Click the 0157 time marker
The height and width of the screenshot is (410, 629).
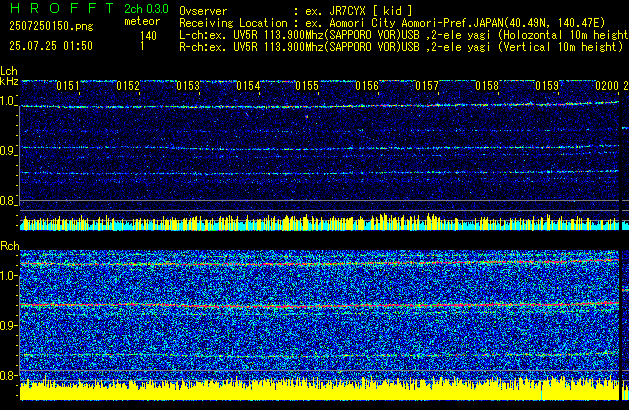(427, 86)
